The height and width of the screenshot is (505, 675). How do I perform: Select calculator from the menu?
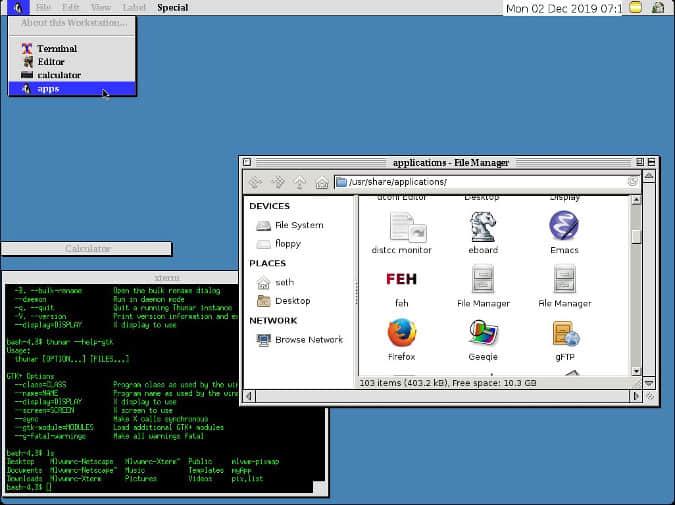pyautogui.click(x=59, y=75)
